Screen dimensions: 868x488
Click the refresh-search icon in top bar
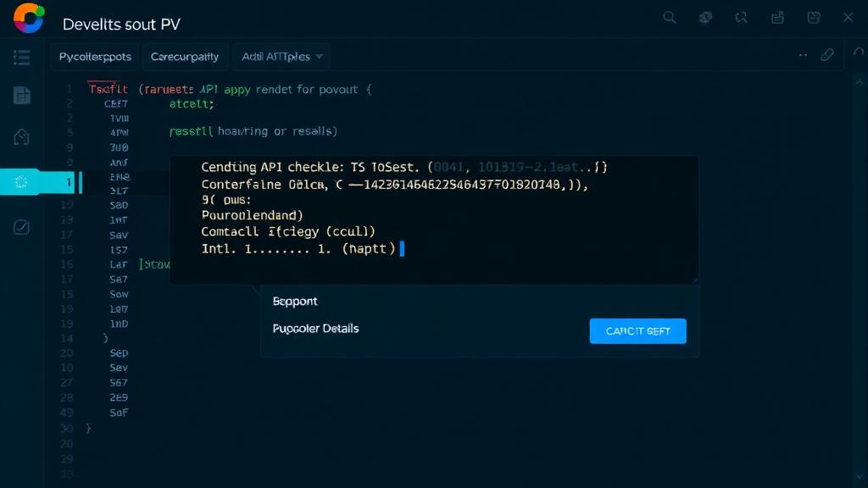click(x=742, y=17)
